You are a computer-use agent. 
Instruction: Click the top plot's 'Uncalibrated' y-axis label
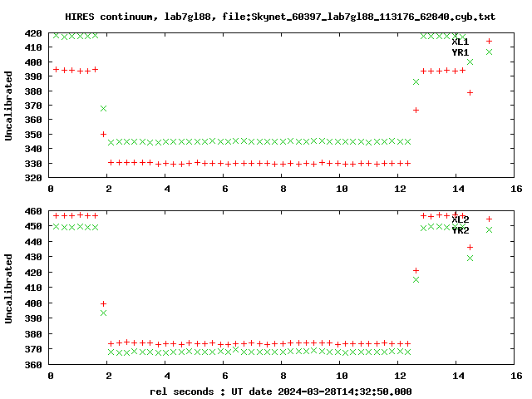[x=8, y=106]
